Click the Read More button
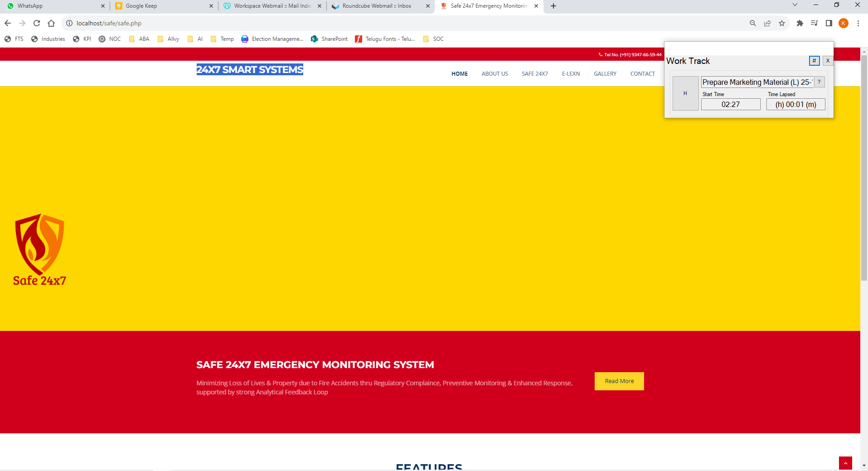Viewport: 868px width, 471px height. (619, 381)
